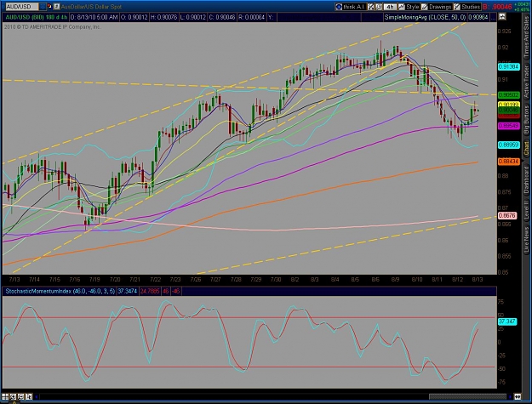Screen dimensions: 532x404
Task: Click the R: 0.00064 range value
Action: 251,17
